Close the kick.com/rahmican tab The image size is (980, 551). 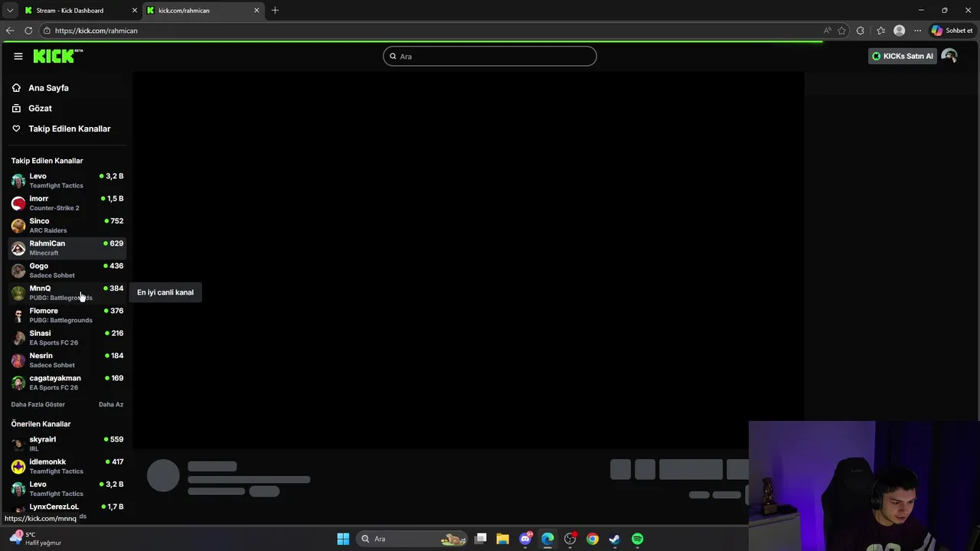click(256, 10)
